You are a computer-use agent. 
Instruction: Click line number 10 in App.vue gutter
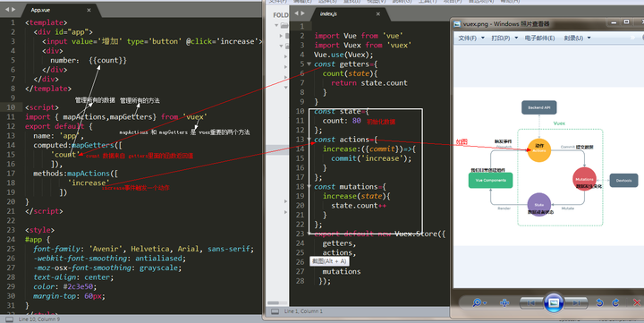tap(10, 107)
